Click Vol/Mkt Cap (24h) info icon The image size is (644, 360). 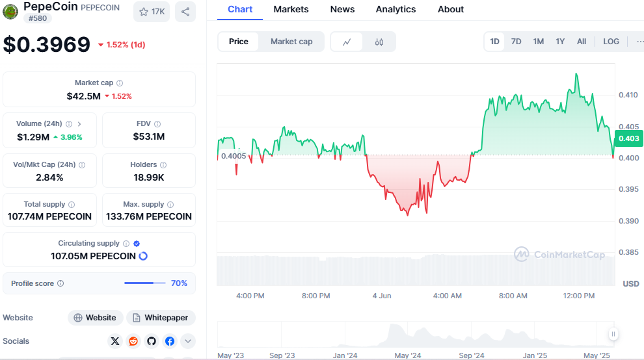pos(82,165)
